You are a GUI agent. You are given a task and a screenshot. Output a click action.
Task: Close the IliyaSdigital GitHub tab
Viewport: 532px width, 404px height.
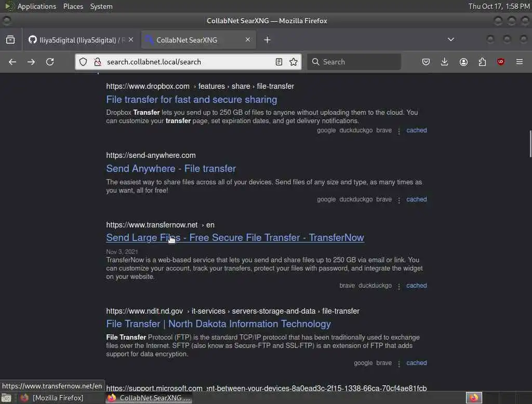(x=131, y=39)
